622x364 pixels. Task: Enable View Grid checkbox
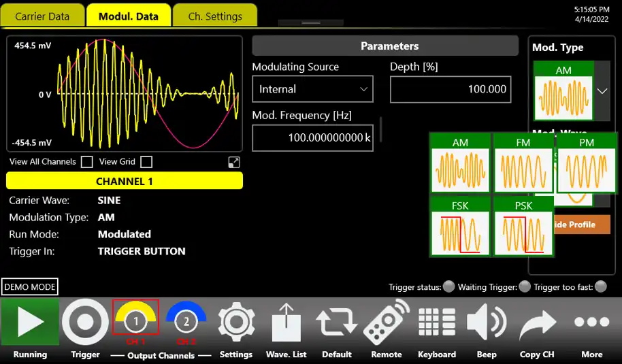pos(146,162)
